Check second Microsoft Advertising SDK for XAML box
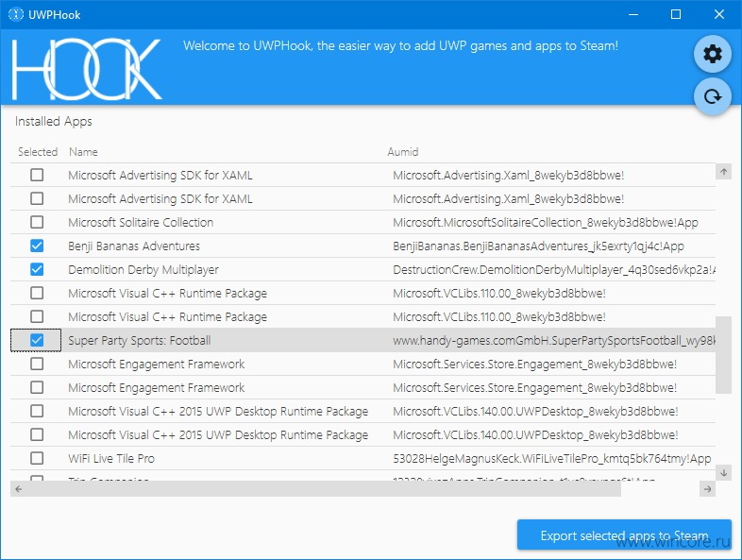This screenshot has width=742, height=560. tap(37, 198)
